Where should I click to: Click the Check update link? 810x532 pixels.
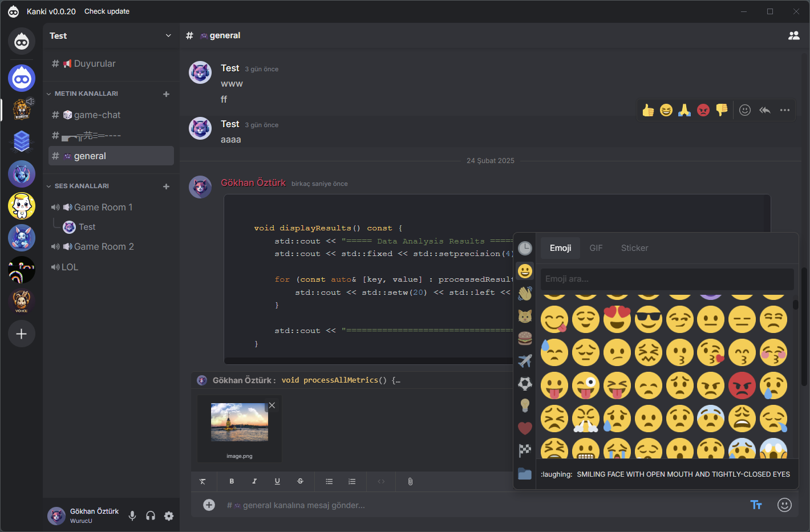[107, 11]
